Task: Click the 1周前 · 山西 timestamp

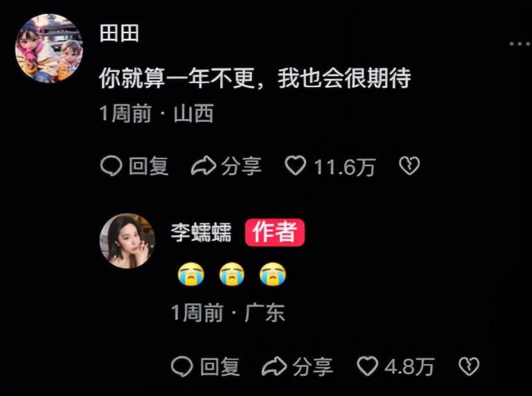Action: (157, 114)
